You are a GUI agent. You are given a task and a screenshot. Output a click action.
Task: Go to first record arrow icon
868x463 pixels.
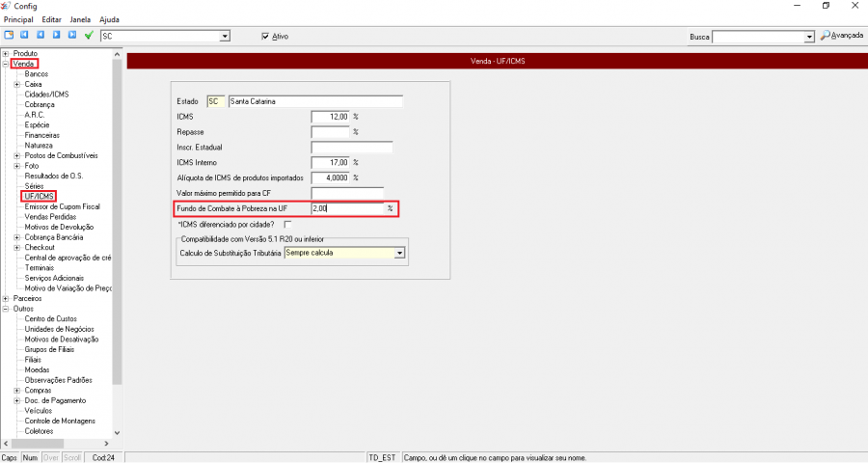coord(25,36)
